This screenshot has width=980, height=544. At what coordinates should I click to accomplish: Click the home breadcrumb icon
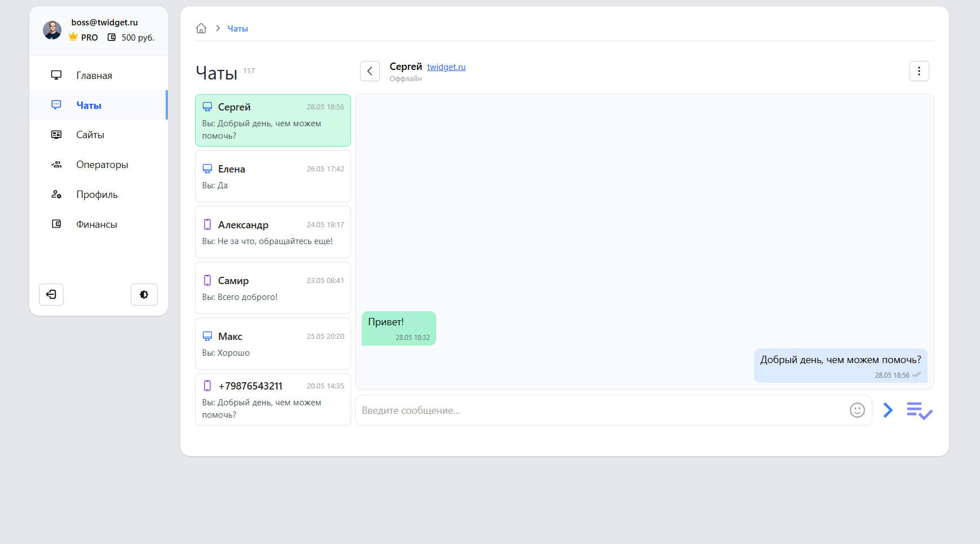201,29
